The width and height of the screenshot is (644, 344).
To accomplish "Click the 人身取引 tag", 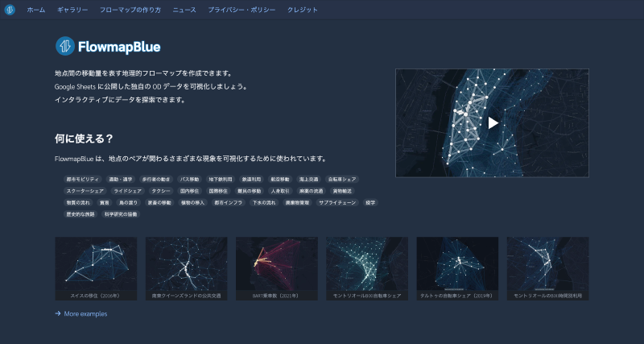I will tap(280, 191).
